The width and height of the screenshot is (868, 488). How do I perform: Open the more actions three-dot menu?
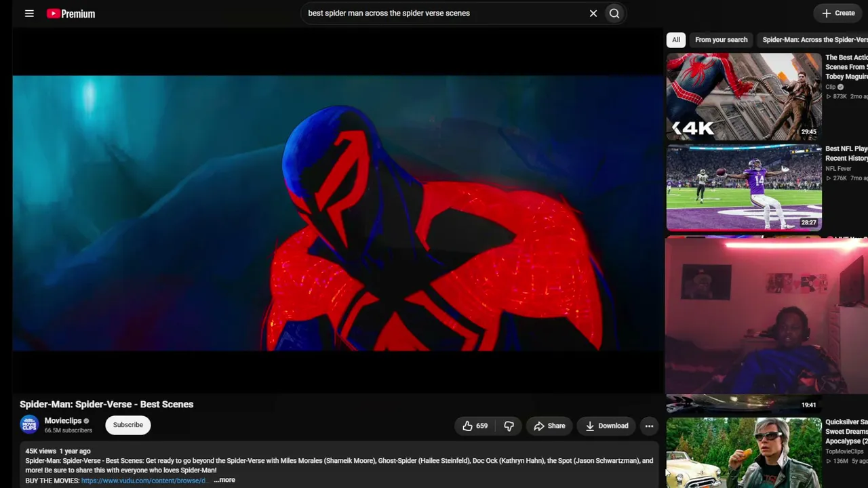(x=649, y=426)
